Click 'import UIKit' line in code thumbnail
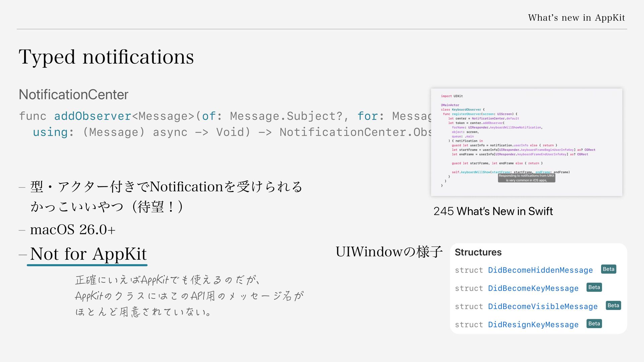 click(x=451, y=96)
